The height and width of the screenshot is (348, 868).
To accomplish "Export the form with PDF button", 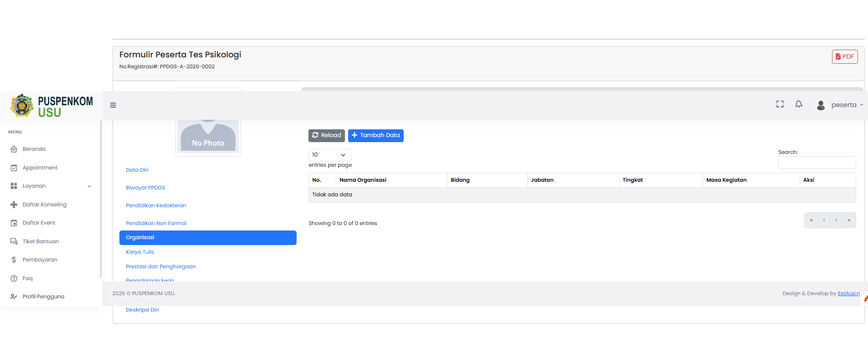I will coord(845,56).
